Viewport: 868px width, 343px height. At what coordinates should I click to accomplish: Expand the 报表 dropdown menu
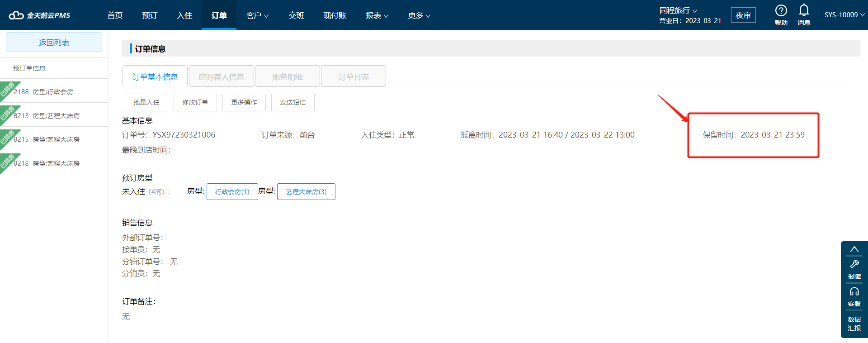(377, 15)
